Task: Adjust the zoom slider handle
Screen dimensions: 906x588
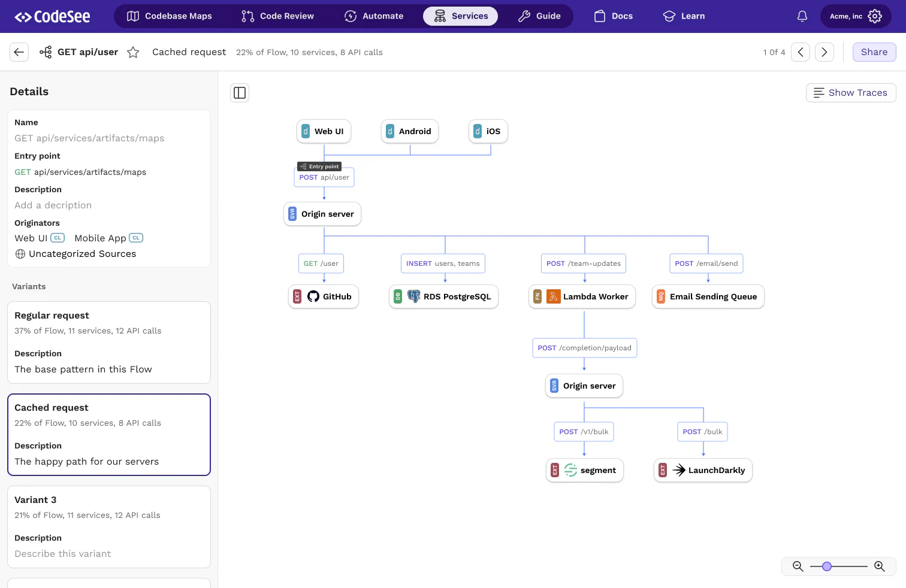Action: point(827,566)
